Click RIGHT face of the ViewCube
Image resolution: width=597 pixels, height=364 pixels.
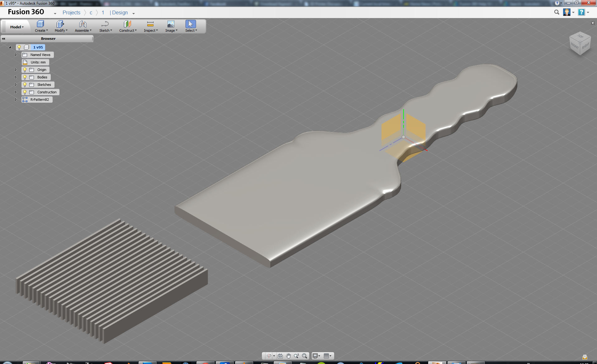[585, 46]
